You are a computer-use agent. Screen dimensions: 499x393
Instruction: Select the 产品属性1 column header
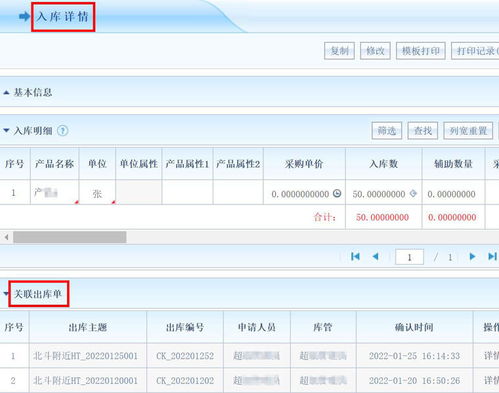(x=187, y=164)
